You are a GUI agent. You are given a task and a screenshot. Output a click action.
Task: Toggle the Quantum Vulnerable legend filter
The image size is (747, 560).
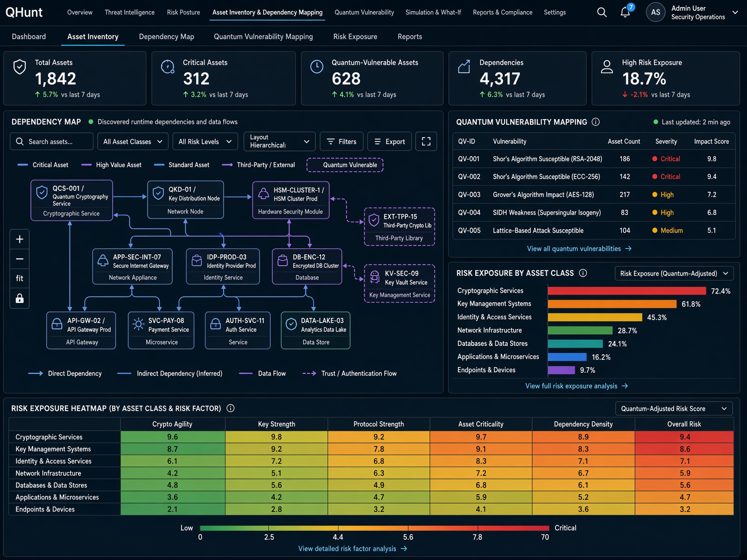[345, 165]
